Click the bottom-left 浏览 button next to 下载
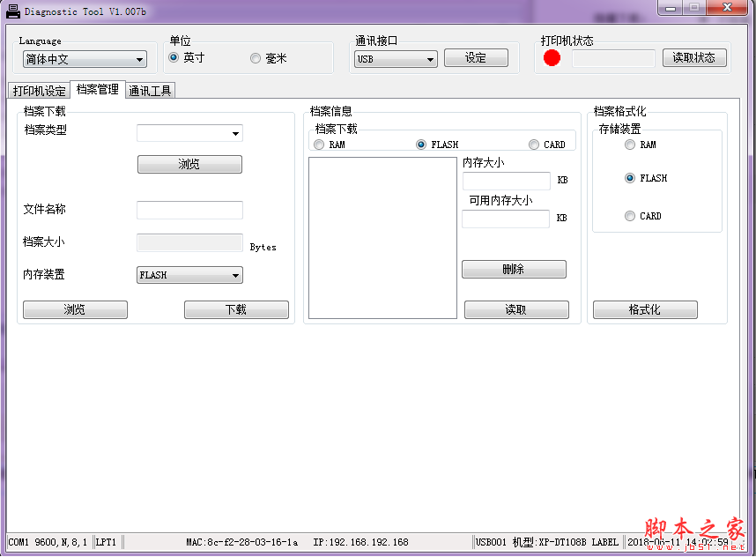 75,309
